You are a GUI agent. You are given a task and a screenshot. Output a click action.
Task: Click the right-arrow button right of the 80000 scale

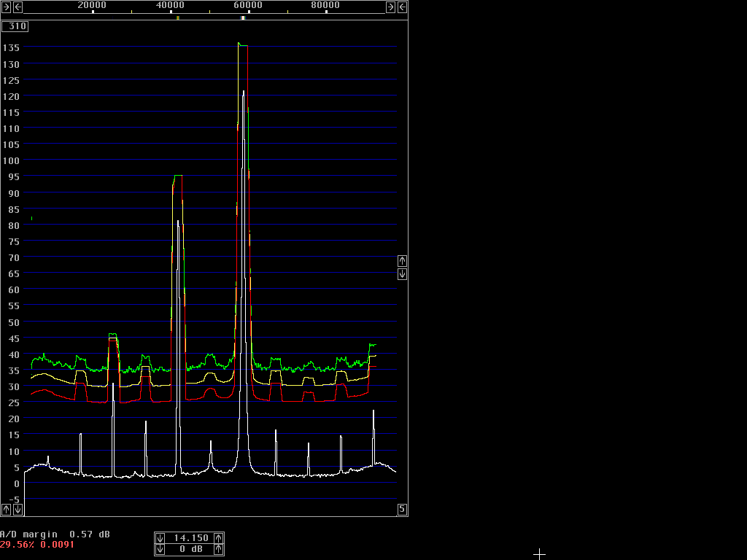(x=390, y=7)
